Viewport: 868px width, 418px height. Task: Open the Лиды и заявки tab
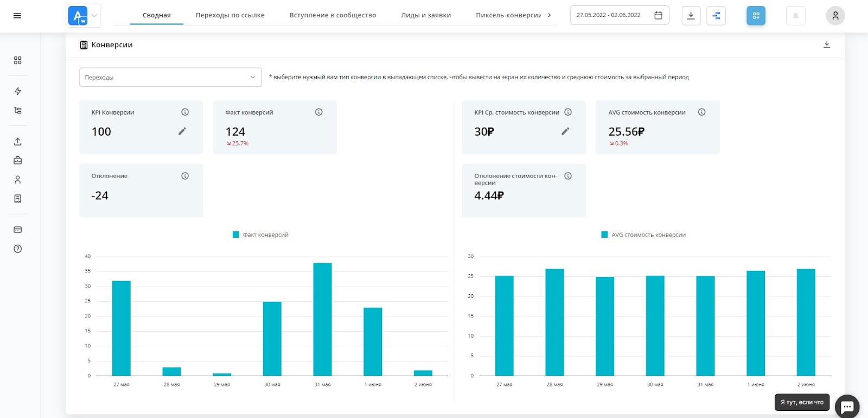426,15
